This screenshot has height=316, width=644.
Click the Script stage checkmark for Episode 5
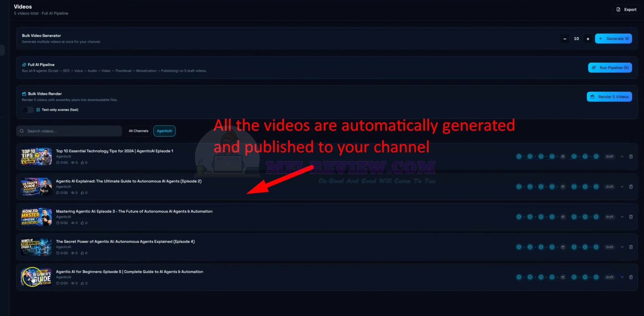[x=519, y=277]
